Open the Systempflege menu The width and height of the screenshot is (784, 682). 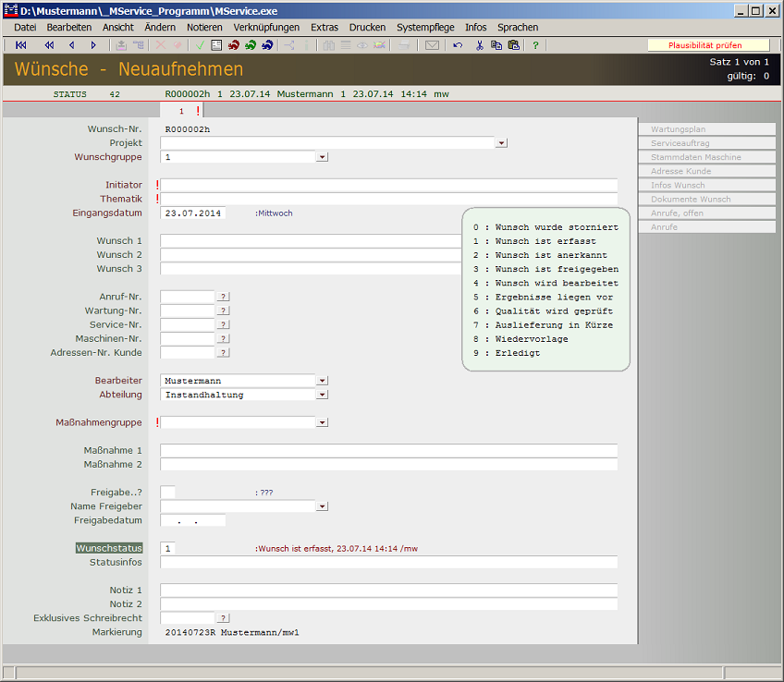tap(425, 28)
